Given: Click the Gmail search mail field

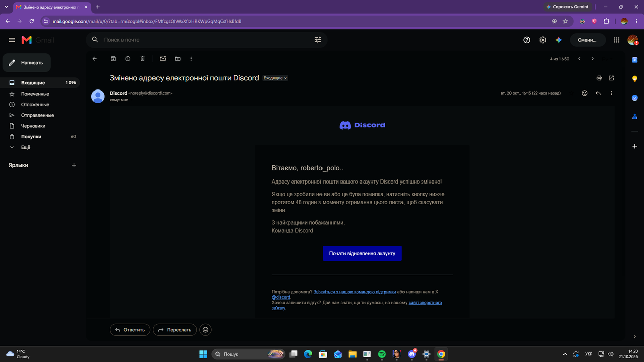Looking at the screenshot, I should click(206, 40).
